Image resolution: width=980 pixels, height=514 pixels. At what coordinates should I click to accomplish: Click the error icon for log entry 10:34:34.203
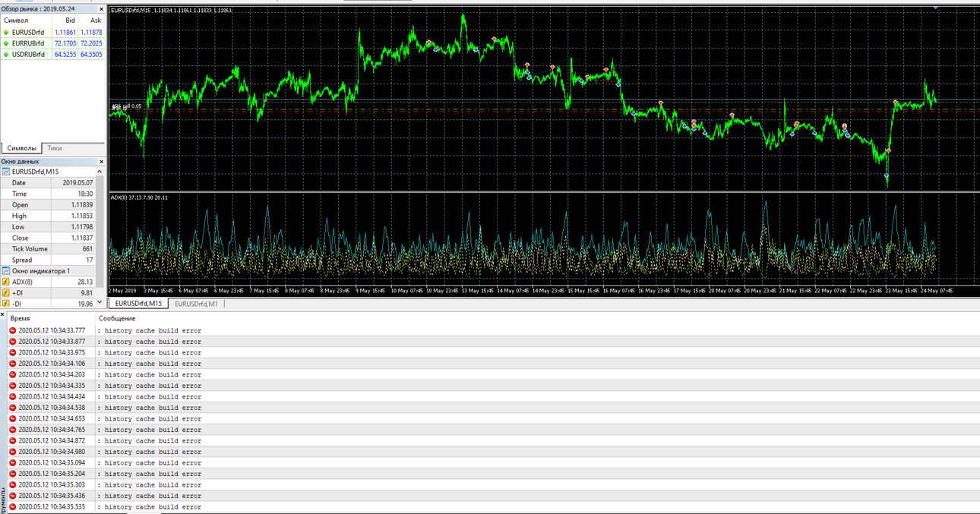(x=13, y=375)
